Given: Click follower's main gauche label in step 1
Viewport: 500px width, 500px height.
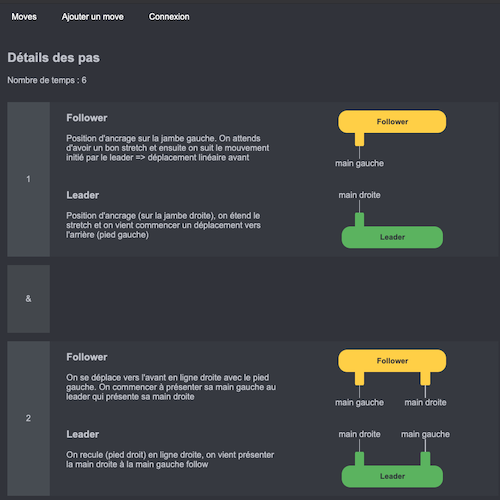Looking at the screenshot, I should 359,163.
